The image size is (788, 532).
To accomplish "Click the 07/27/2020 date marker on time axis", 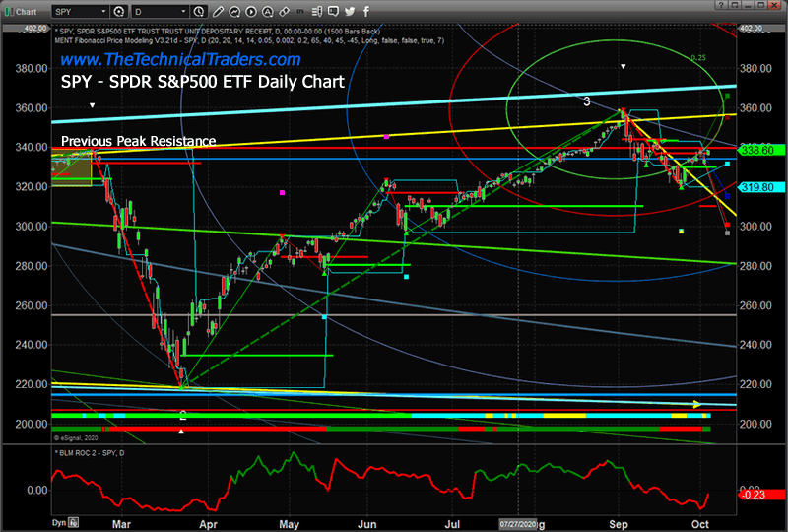I will pos(518,524).
